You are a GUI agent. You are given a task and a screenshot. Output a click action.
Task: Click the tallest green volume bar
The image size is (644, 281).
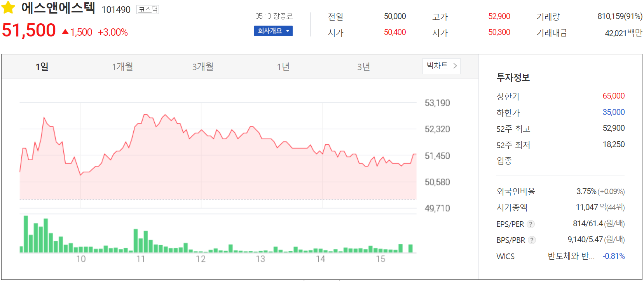pos(26,234)
